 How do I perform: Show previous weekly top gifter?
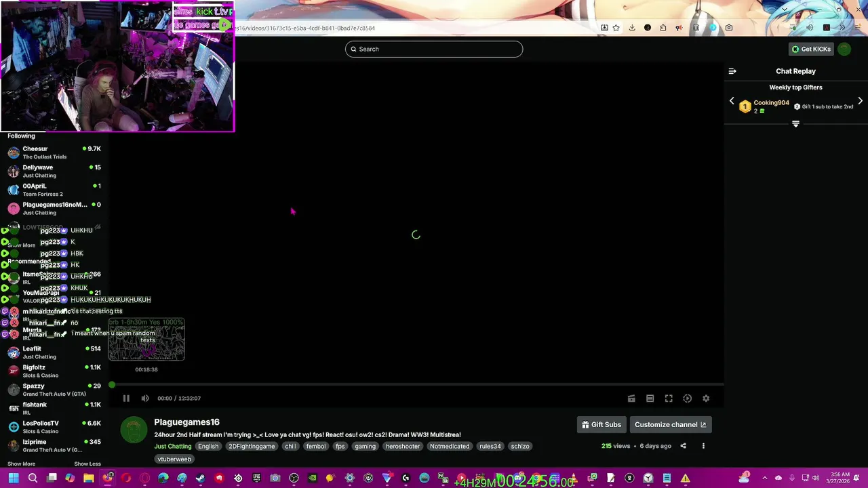click(732, 101)
